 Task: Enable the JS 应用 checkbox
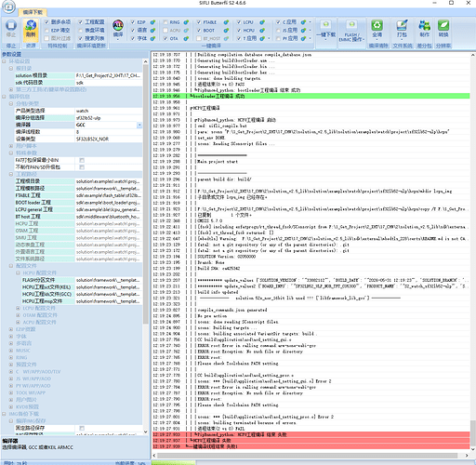(x=278, y=31)
